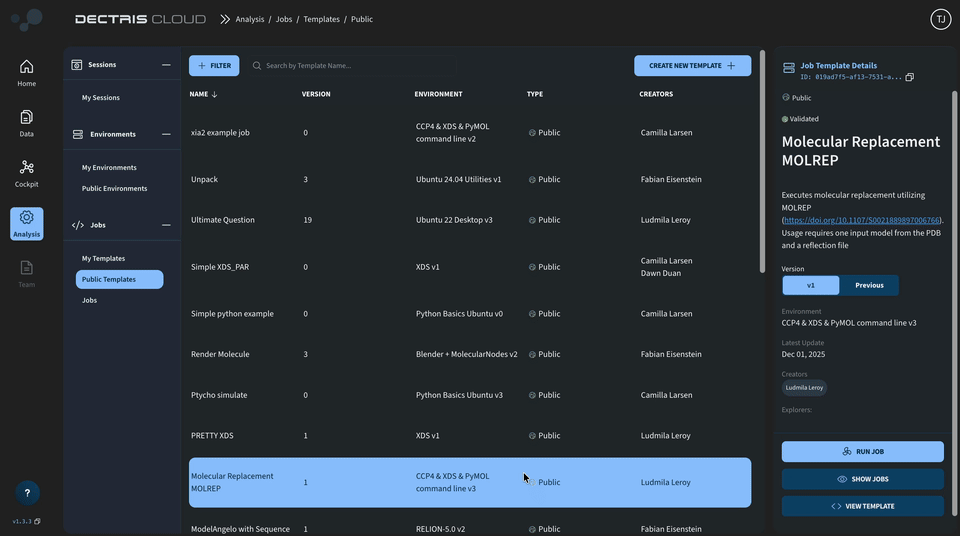Image resolution: width=960 pixels, height=536 pixels.
Task: Click Jobs in the breadcrumb
Action: click(283, 19)
